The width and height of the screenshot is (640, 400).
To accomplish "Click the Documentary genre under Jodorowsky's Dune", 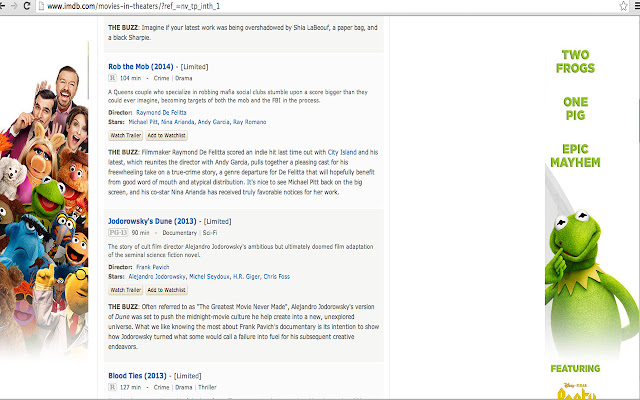I will click(x=180, y=233).
